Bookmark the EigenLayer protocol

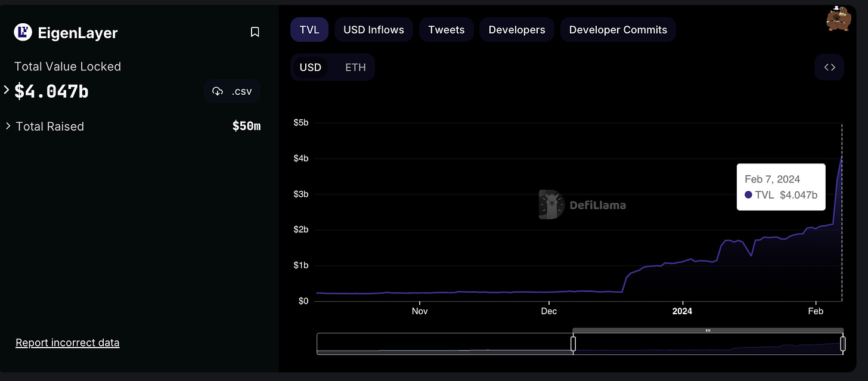tap(255, 32)
